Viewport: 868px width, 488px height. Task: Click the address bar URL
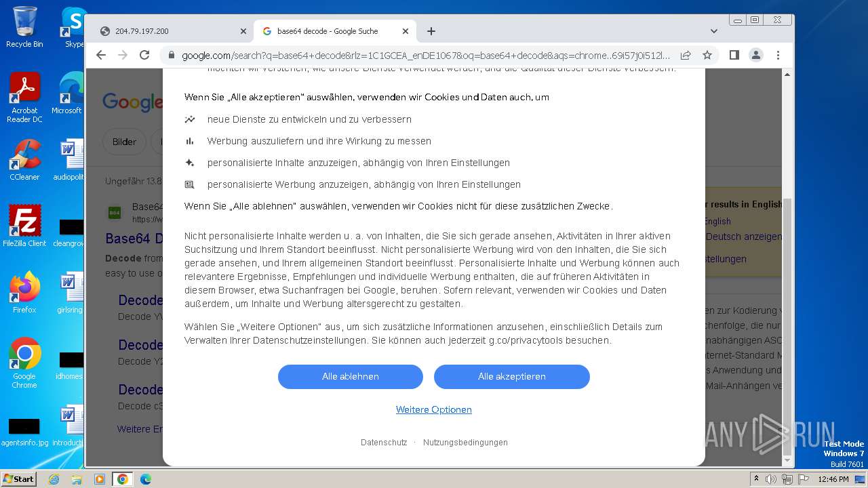(426, 55)
